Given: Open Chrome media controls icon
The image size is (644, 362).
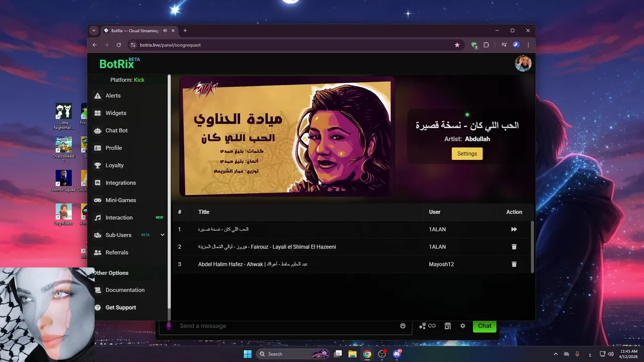Looking at the screenshot, I should (x=504, y=45).
